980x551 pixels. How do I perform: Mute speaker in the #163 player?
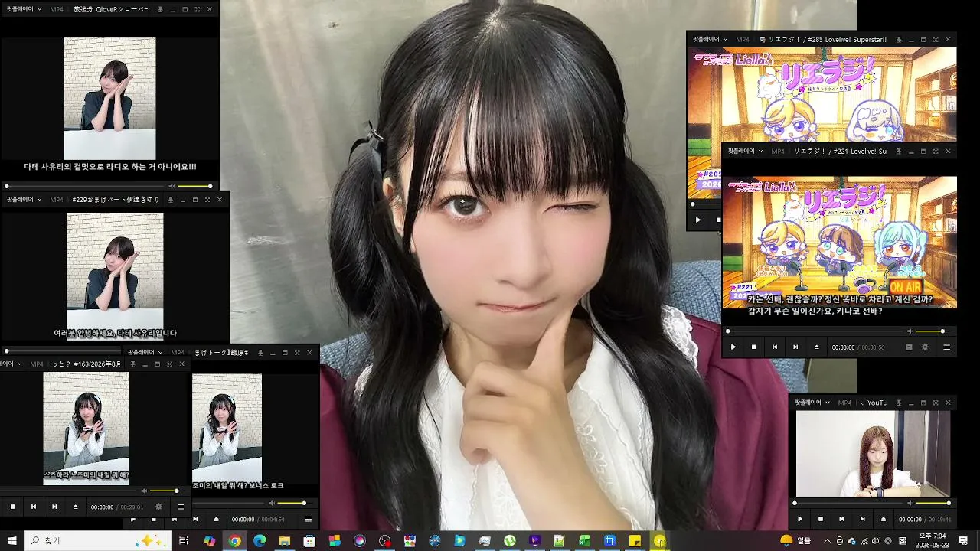[144, 491]
